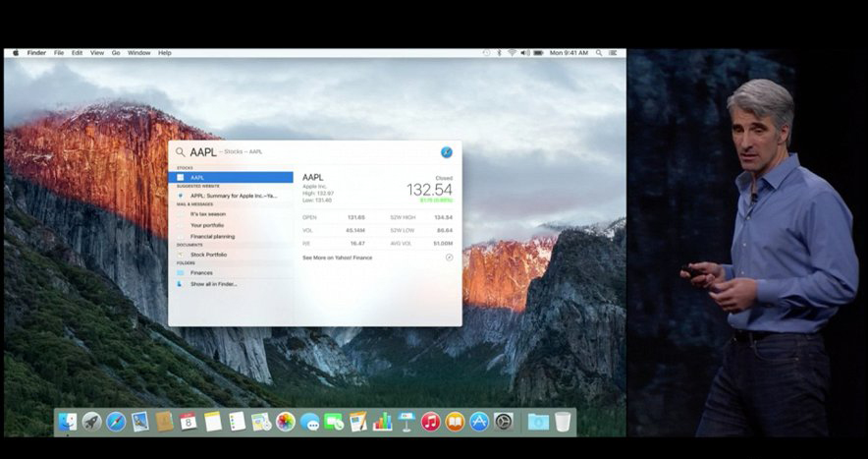Click battery icon in menu bar
Image resolution: width=868 pixels, height=459 pixels.
(538, 53)
